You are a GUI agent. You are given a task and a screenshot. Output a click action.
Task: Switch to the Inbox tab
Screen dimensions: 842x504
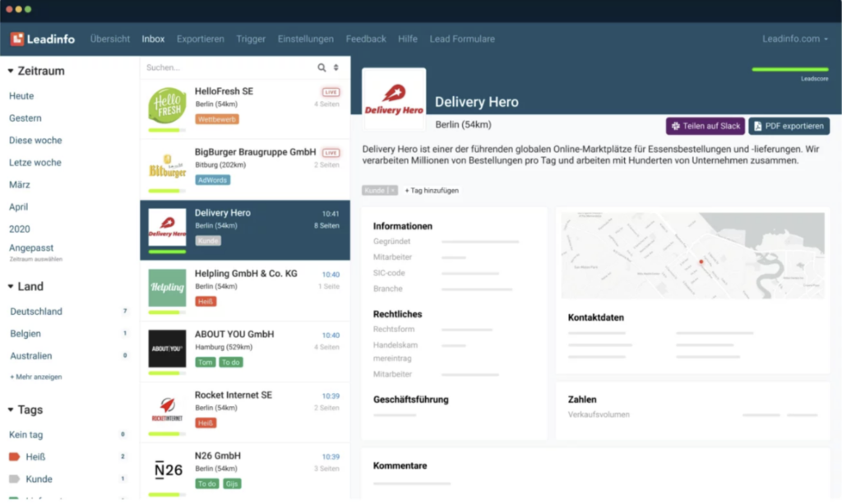[x=153, y=38]
